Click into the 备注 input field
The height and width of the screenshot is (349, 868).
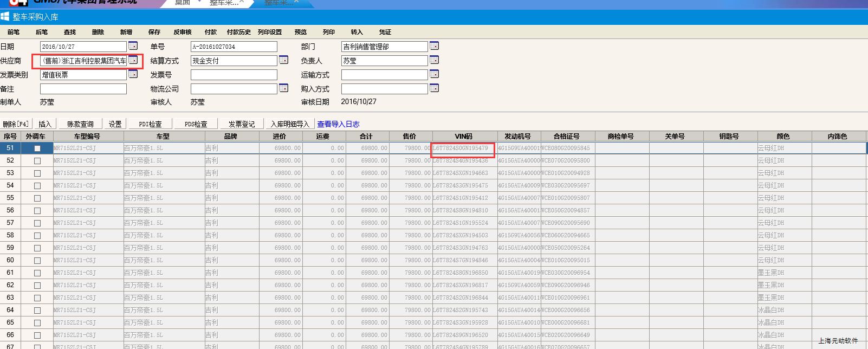click(x=83, y=89)
